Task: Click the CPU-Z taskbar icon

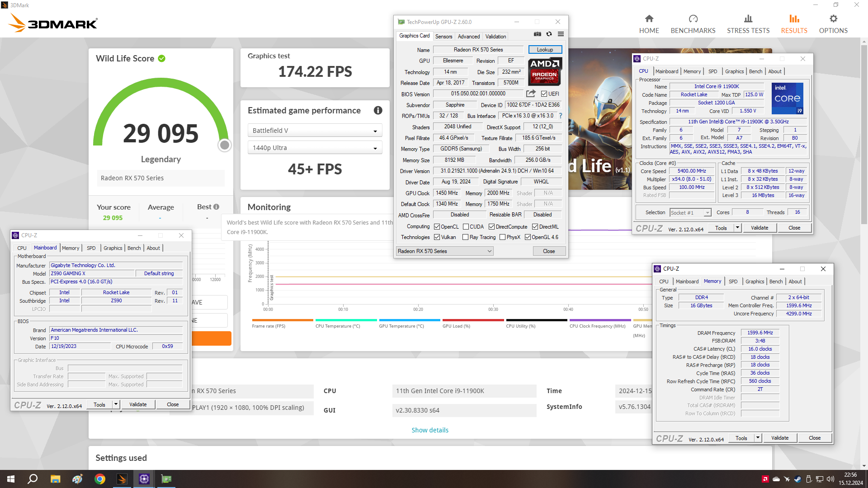Action: coord(144,479)
